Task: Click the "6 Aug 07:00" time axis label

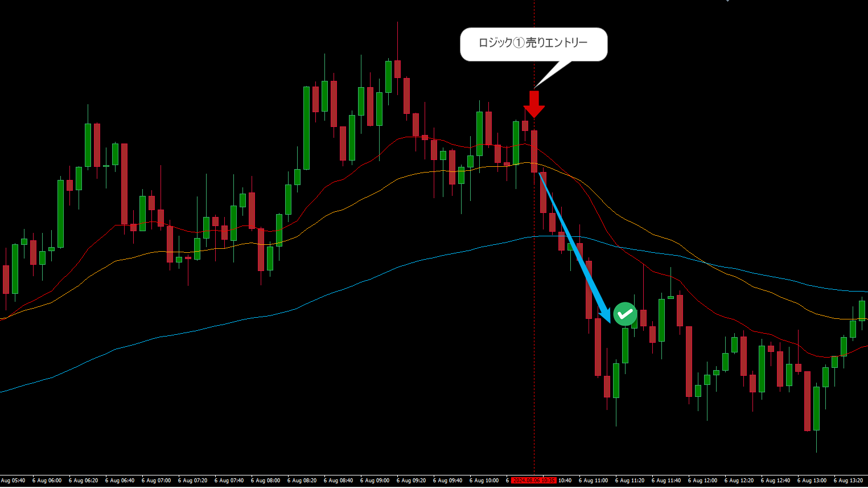Action: point(156,481)
